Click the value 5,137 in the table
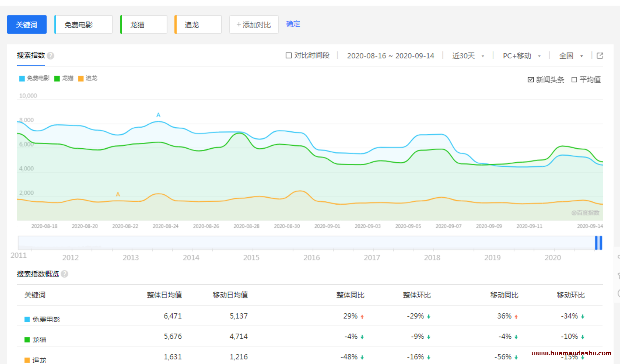Image resolution: width=620 pixels, height=364 pixels. click(239, 316)
